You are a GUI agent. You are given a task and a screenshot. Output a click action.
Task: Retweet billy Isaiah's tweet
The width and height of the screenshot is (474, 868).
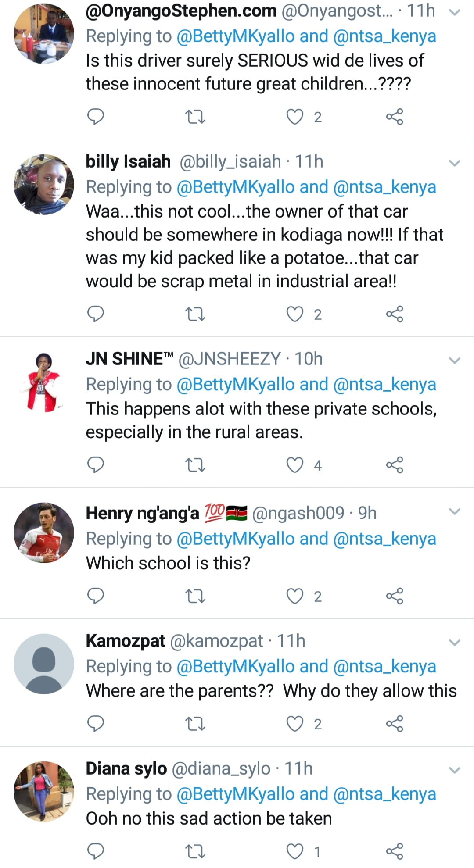(x=195, y=314)
